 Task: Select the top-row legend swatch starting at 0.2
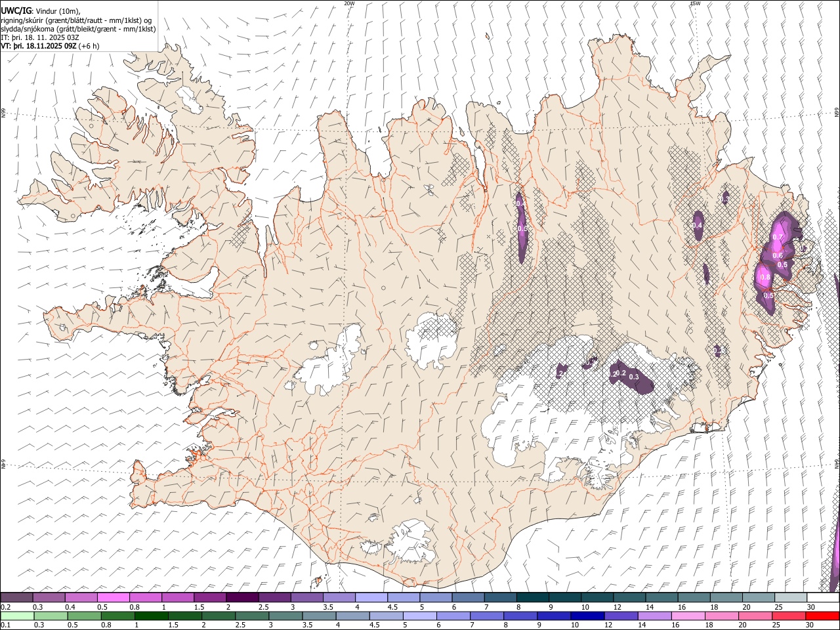[x=16, y=598]
